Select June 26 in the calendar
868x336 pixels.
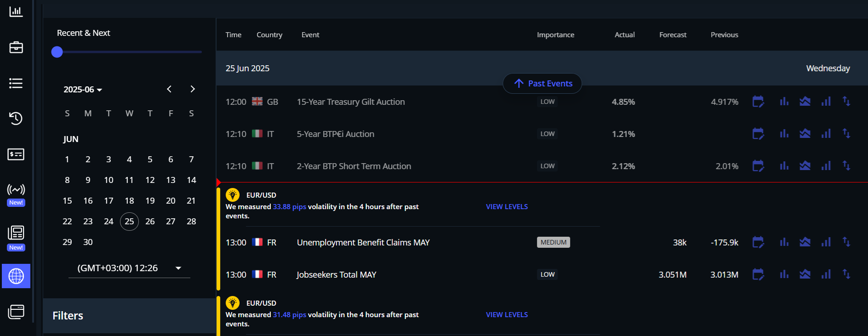[x=150, y=222]
